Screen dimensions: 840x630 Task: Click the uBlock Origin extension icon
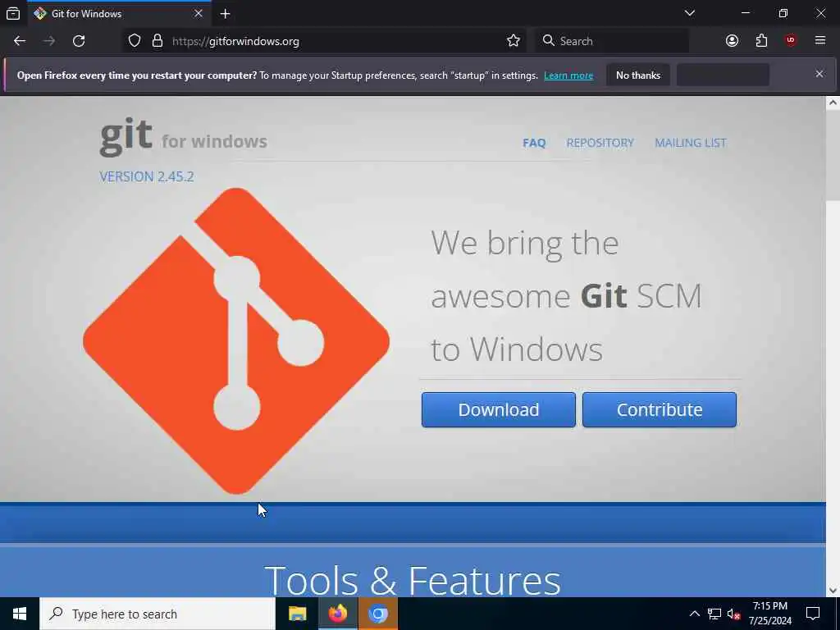point(791,41)
